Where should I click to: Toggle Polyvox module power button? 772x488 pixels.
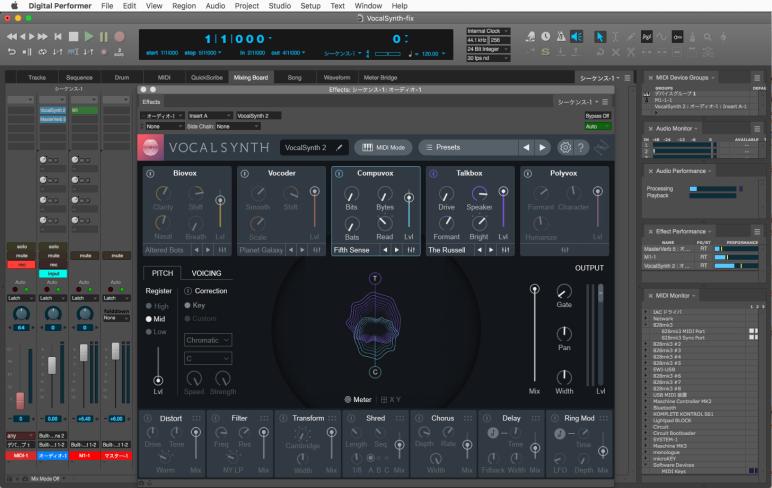(528, 173)
